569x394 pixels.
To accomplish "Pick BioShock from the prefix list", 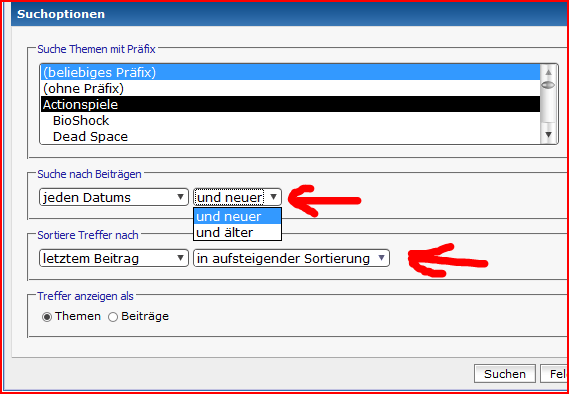I will (290, 120).
